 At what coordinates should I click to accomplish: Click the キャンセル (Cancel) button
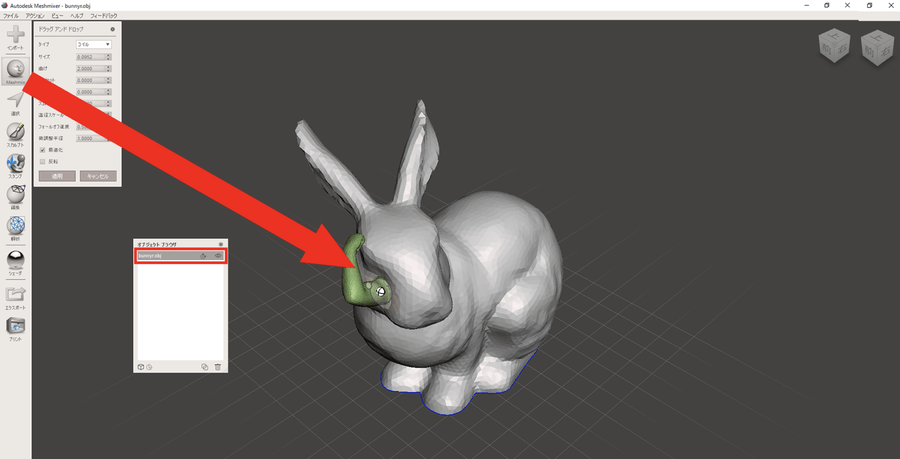(x=98, y=176)
